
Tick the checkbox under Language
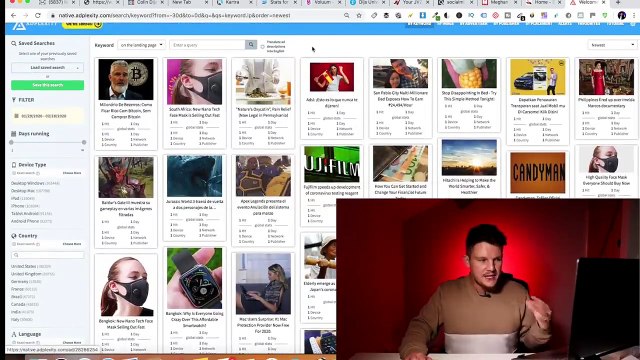[14, 342]
